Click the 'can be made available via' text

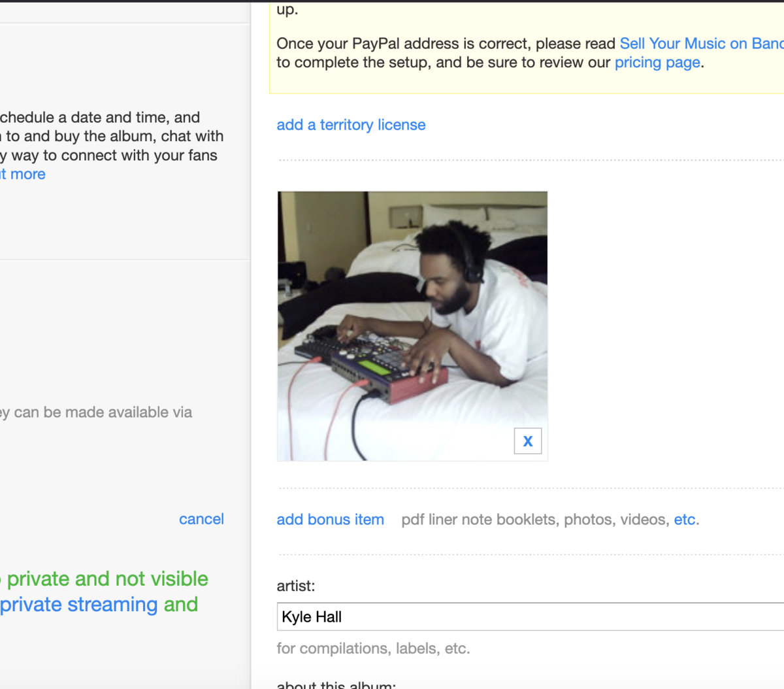point(96,412)
